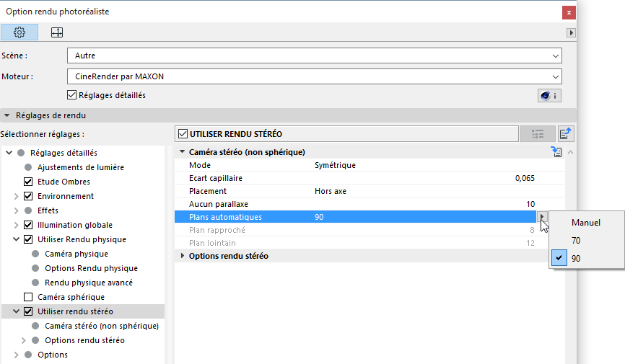Open the Moteur dropdown
This screenshot has height=364, width=625.
click(313, 76)
